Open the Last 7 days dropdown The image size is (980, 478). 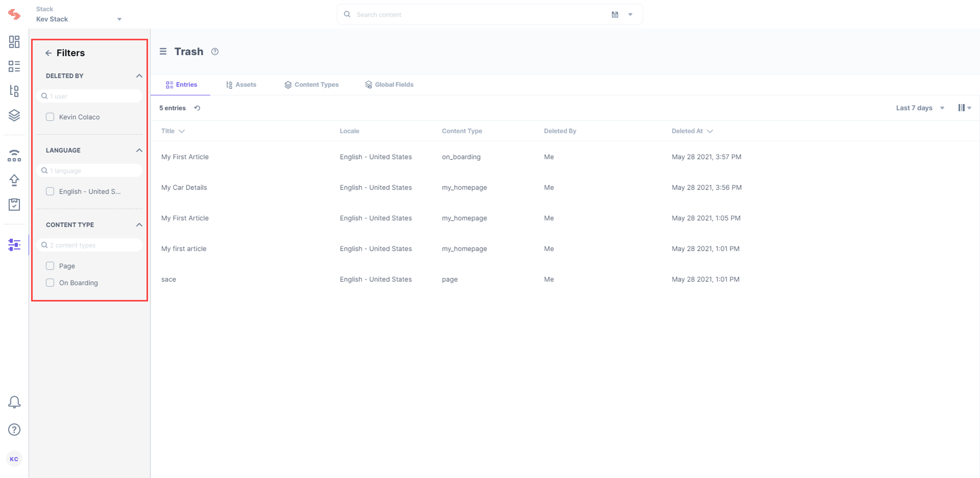(x=920, y=108)
